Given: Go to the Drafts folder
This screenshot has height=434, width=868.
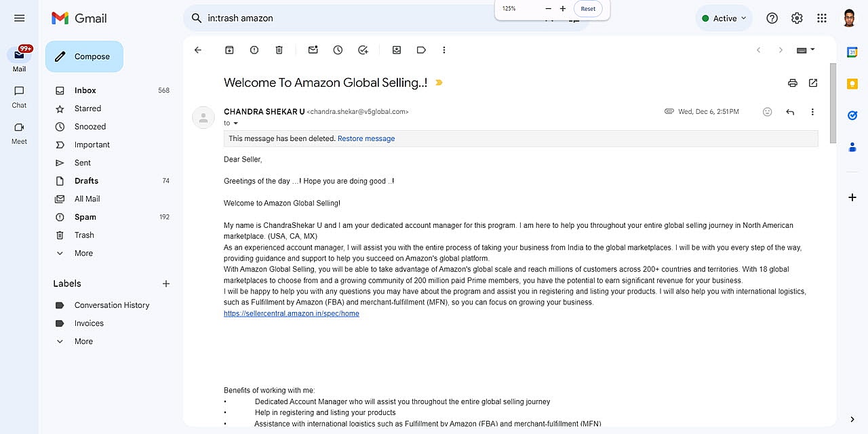Looking at the screenshot, I should click(x=86, y=181).
